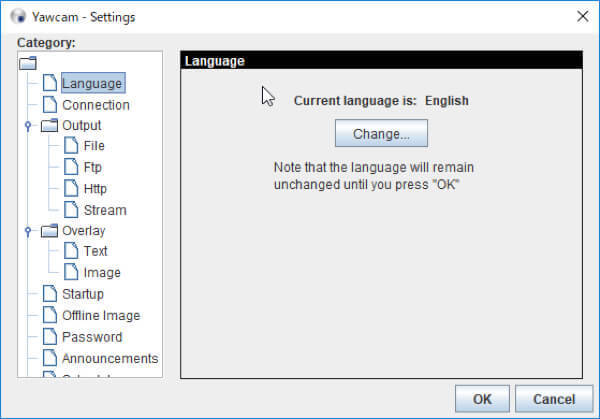The width and height of the screenshot is (600, 419).
Task: Click the Stream page icon
Action: pyautogui.click(x=71, y=210)
